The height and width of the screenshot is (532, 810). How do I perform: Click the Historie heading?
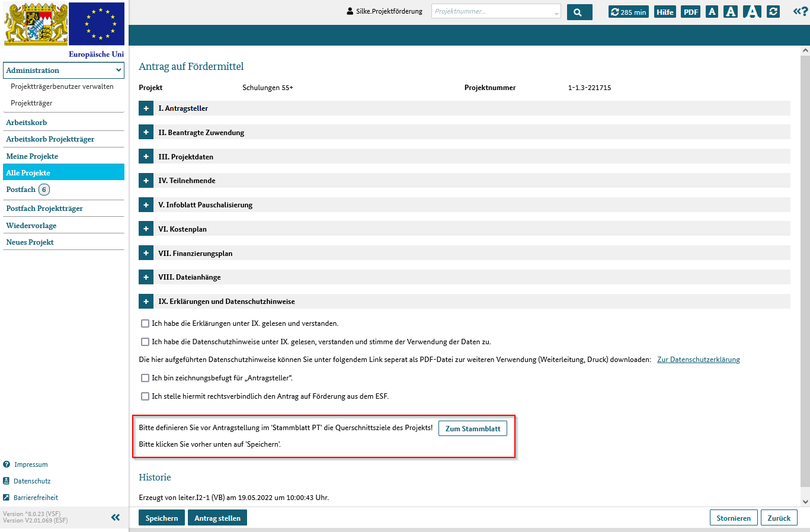pos(155,477)
